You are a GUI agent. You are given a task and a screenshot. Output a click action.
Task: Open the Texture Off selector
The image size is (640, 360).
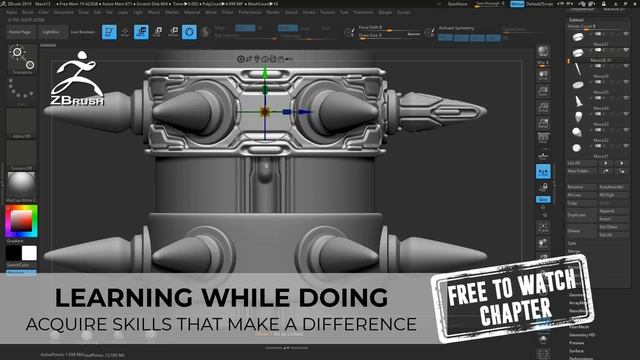point(21,156)
